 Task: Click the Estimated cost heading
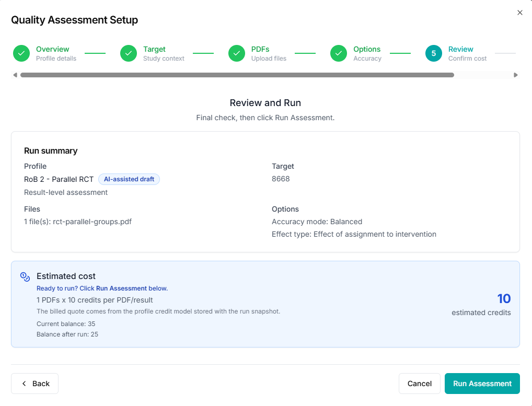(x=66, y=276)
